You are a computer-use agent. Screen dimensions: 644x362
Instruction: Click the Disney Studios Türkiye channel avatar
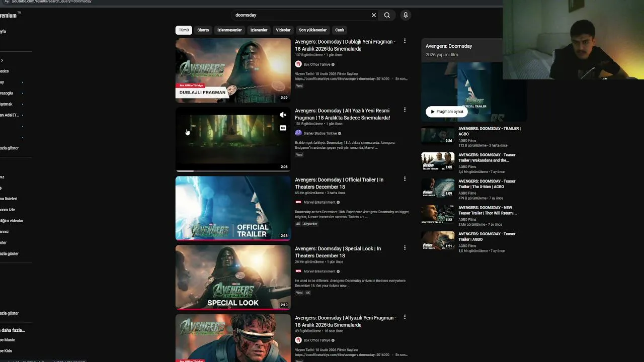tap(298, 133)
